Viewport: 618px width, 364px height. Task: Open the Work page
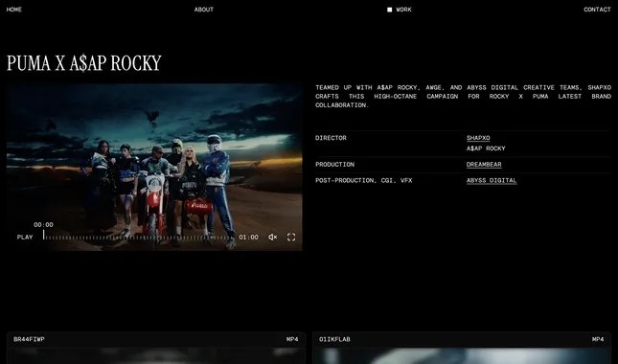click(403, 10)
